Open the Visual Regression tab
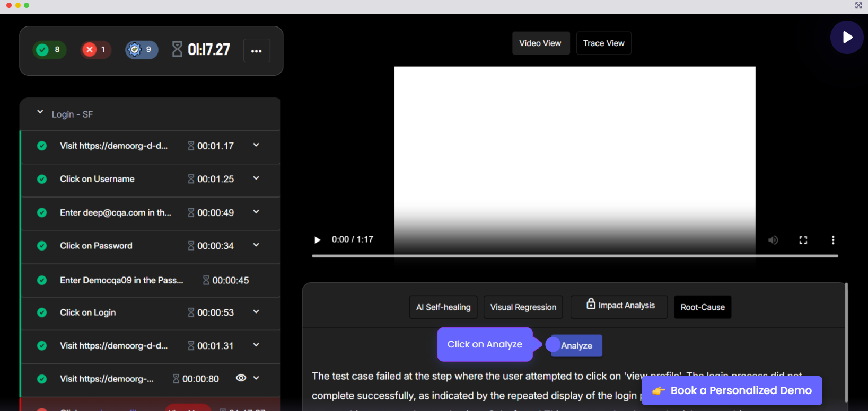 click(523, 307)
